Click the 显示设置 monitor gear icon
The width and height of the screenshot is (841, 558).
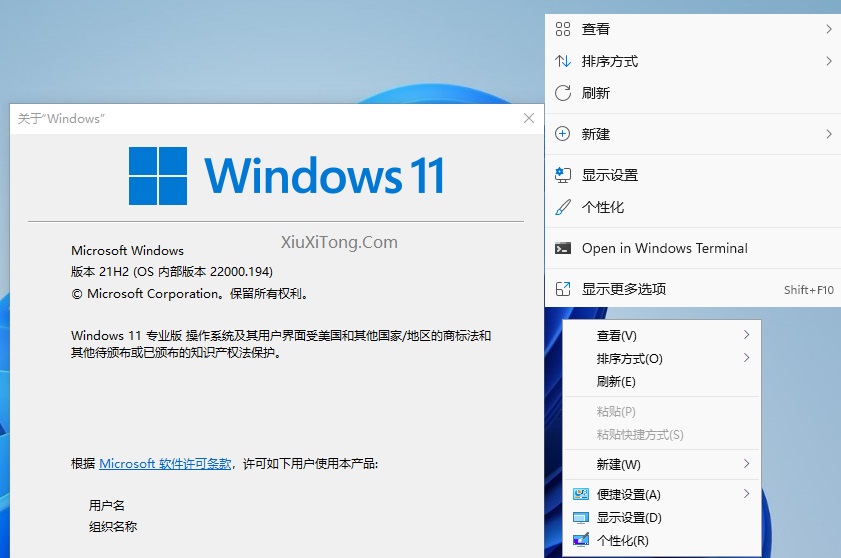click(563, 175)
